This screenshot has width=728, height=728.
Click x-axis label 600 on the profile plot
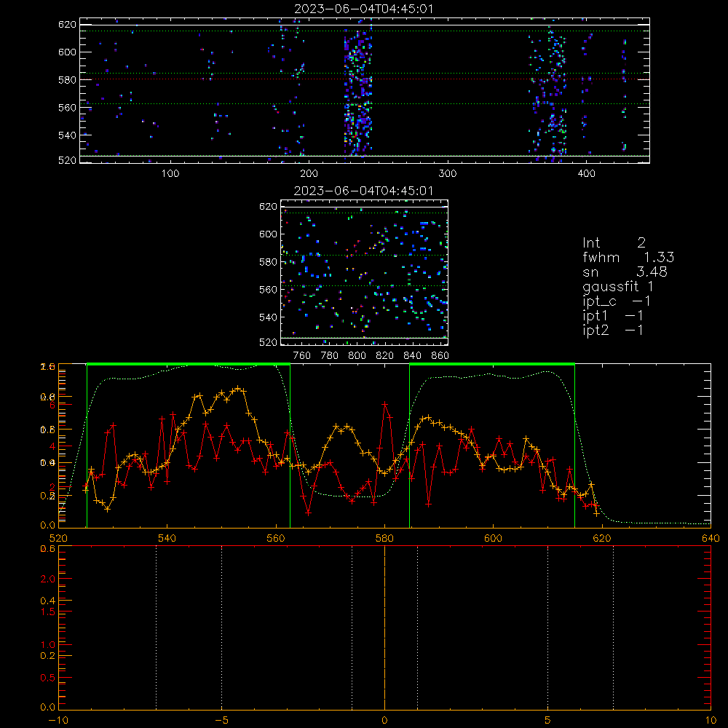point(493,538)
